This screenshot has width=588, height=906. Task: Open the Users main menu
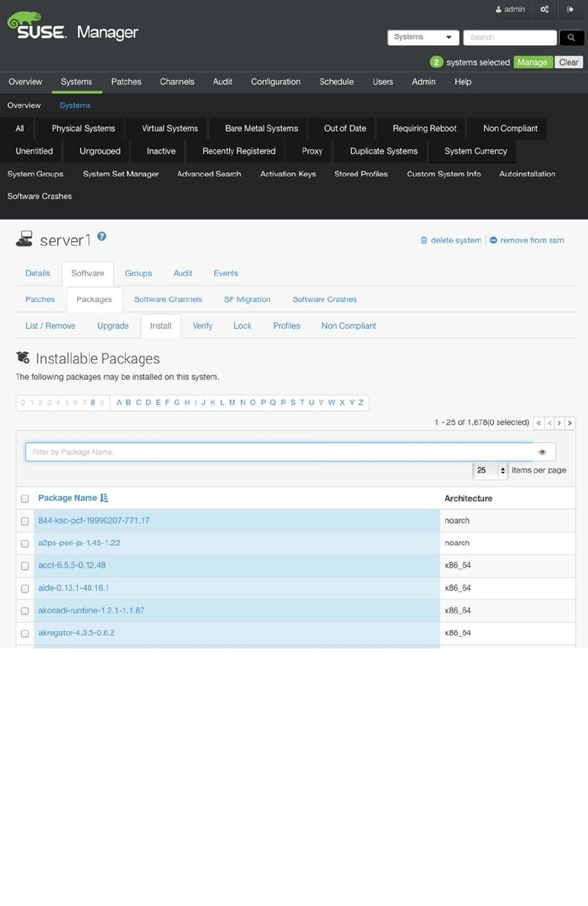pyautogui.click(x=383, y=82)
